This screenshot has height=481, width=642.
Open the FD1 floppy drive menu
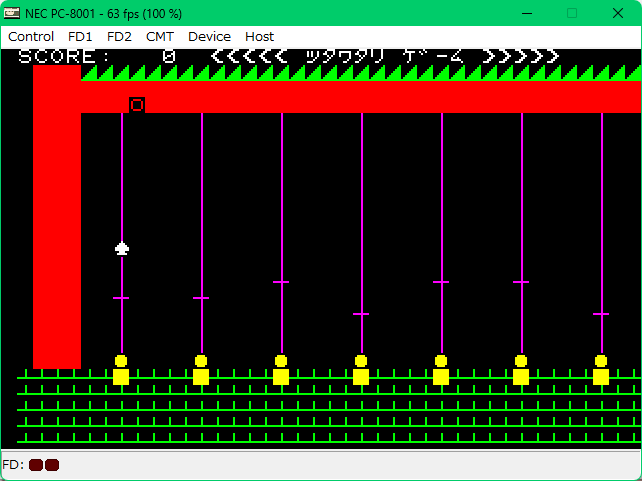point(80,36)
